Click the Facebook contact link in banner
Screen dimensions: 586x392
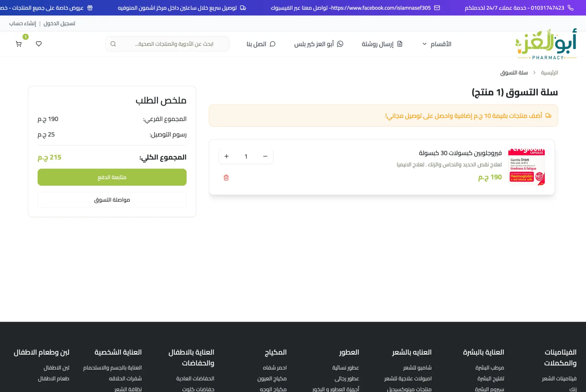pyautogui.click(x=351, y=8)
